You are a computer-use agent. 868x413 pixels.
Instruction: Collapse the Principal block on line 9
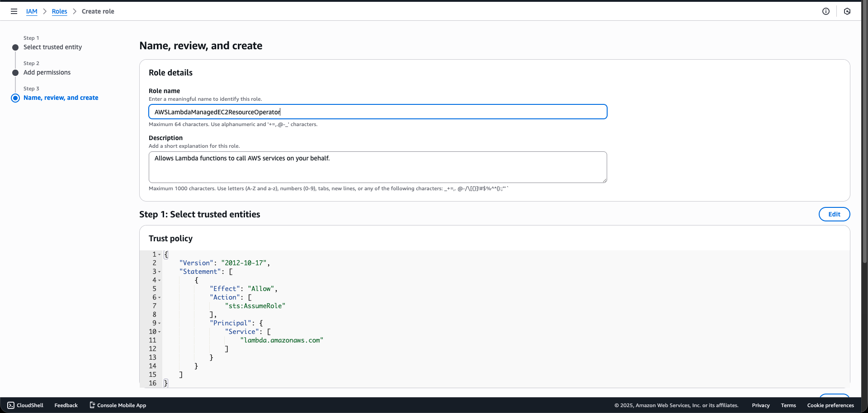(x=159, y=323)
